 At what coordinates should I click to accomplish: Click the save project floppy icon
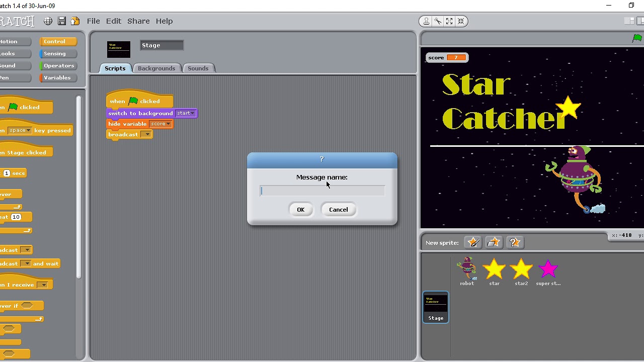[61, 21]
